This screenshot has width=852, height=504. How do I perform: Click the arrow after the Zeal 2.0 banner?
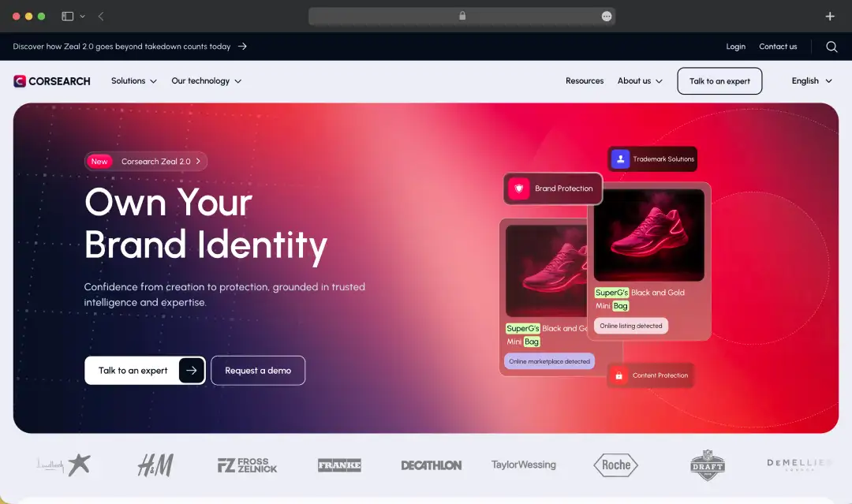[x=242, y=47]
